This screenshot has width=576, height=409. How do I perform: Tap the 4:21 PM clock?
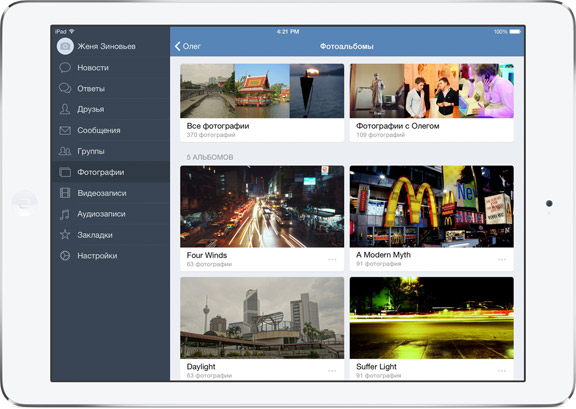click(x=288, y=32)
